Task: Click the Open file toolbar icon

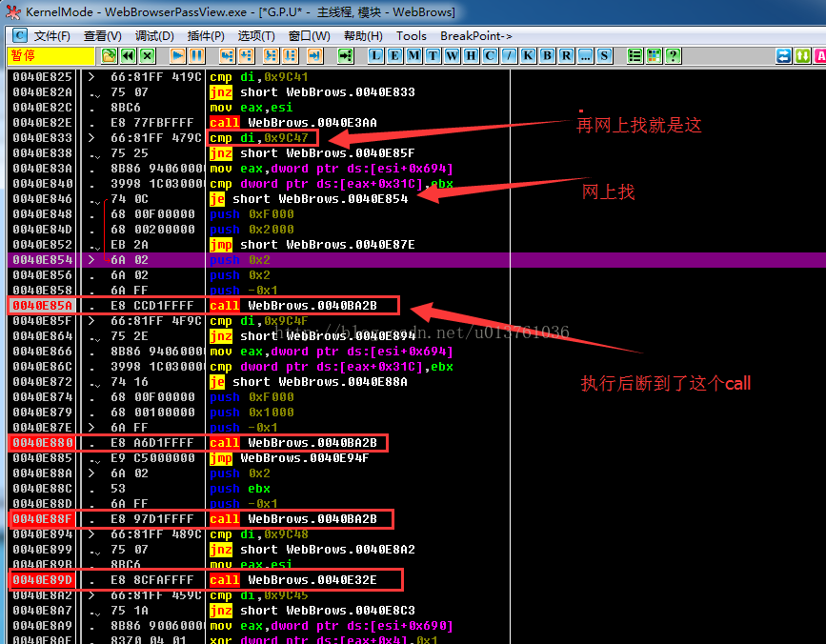Action: (x=109, y=56)
